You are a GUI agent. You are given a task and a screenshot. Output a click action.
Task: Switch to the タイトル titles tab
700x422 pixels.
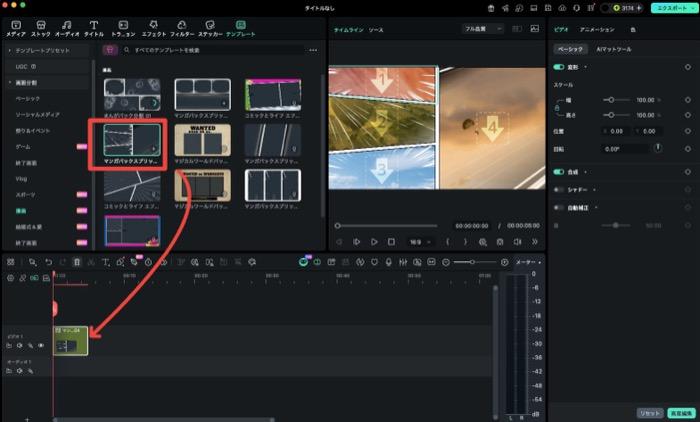[94, 29]
